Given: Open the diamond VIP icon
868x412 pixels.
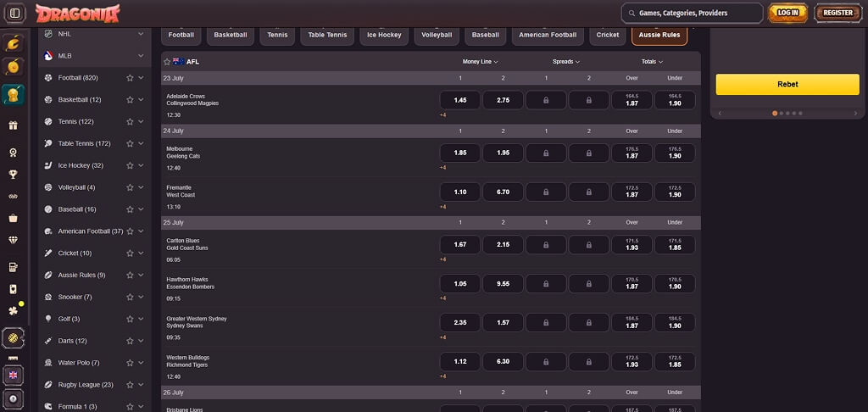Looking at the screenshot, I should 13,240.
